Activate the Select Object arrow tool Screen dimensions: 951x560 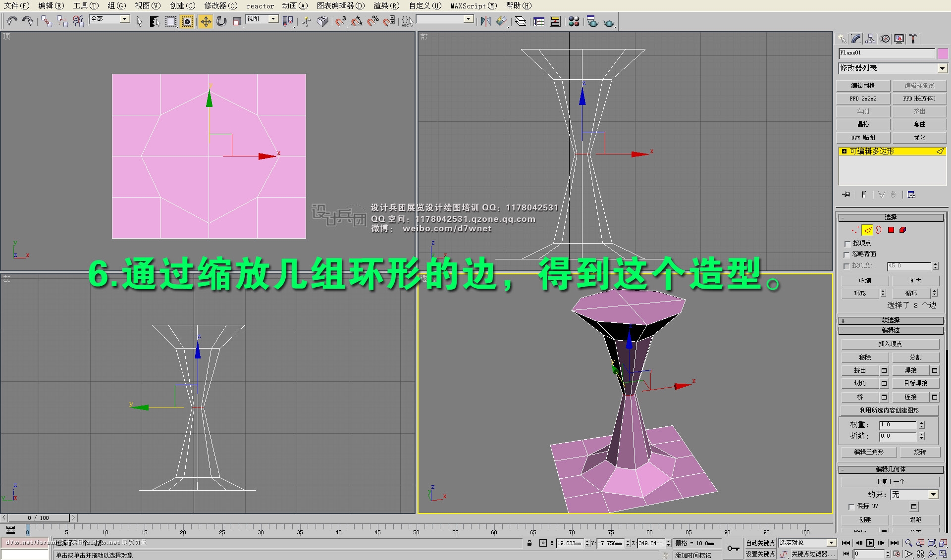click(x=139, y=21)
